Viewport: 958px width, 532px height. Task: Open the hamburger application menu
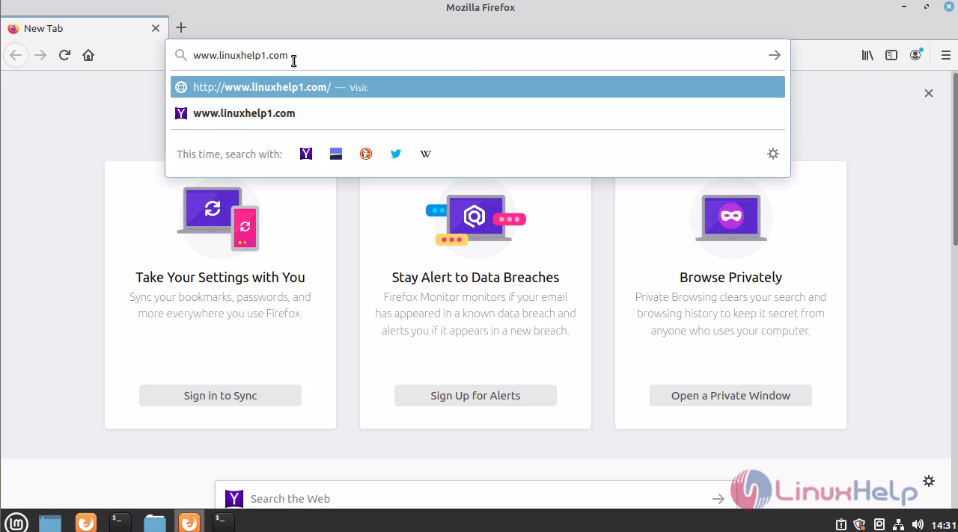(x=946, y=55)
